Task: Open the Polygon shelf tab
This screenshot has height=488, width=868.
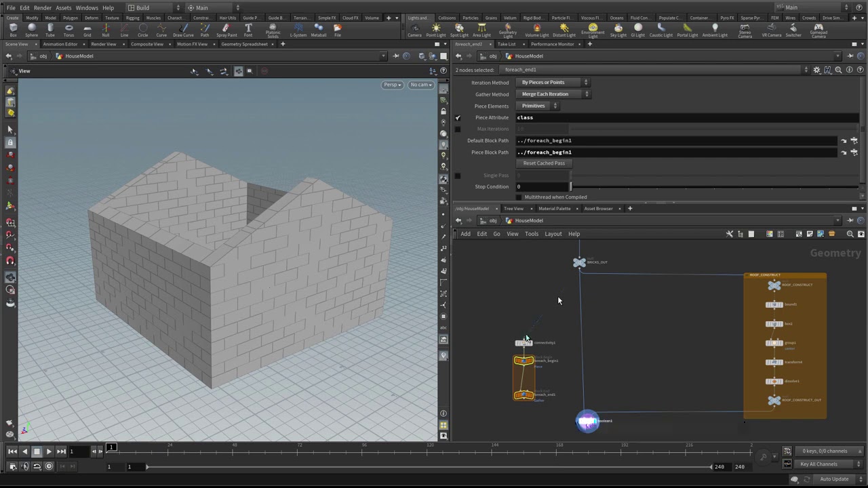Action: click(x=71, y=18)
